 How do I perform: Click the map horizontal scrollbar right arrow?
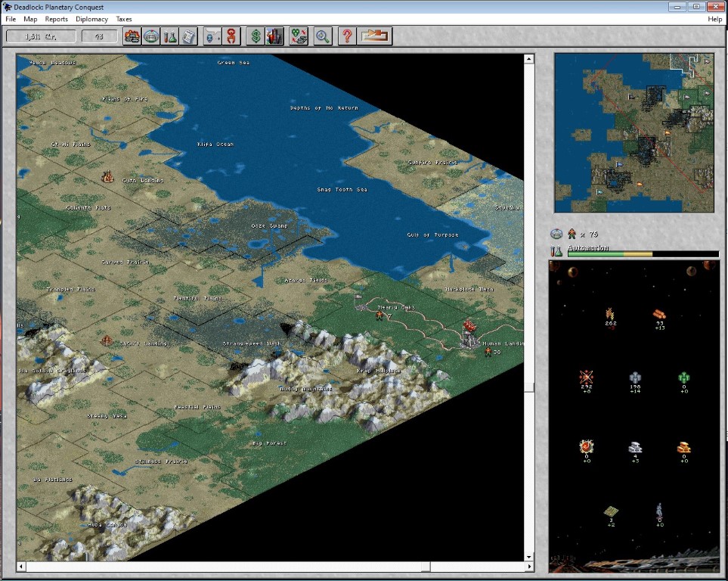point(529,567)
